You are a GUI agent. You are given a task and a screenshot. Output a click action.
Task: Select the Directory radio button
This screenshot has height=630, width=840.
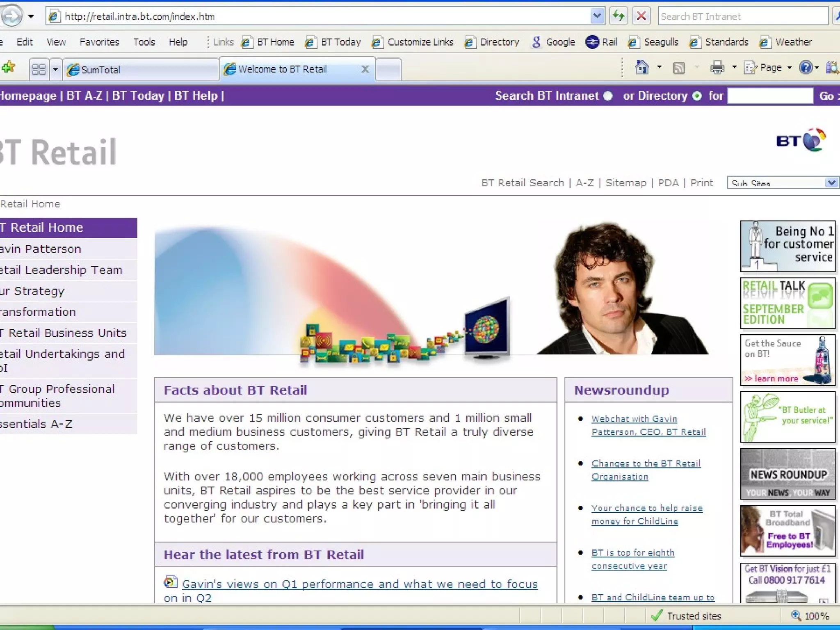click(x=696, y=96)
